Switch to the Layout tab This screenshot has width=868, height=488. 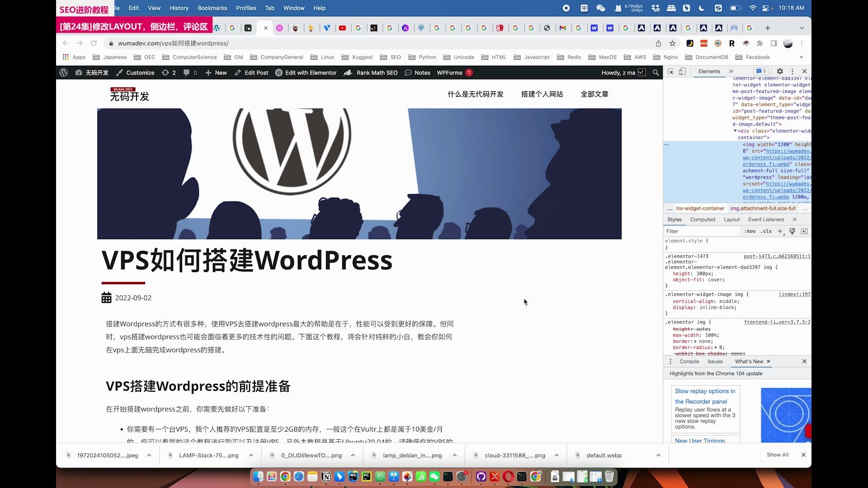pos(731,220)
